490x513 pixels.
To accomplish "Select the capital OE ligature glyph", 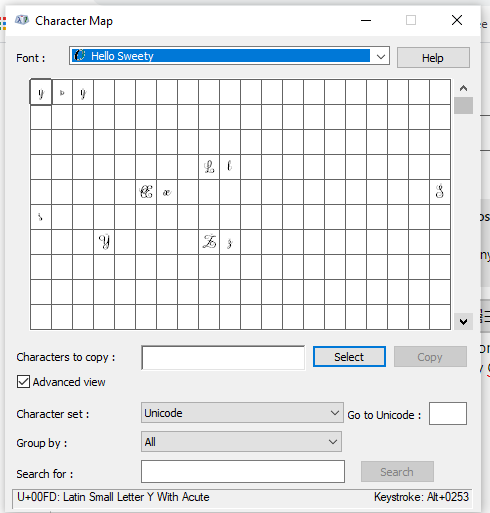I will (146, 192).
